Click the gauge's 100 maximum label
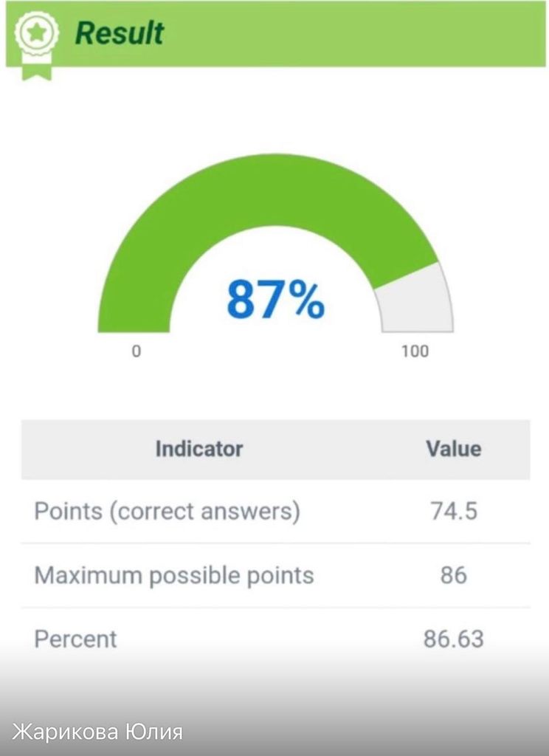This screenshot has width=549, height=756. [x=415, y=351]
